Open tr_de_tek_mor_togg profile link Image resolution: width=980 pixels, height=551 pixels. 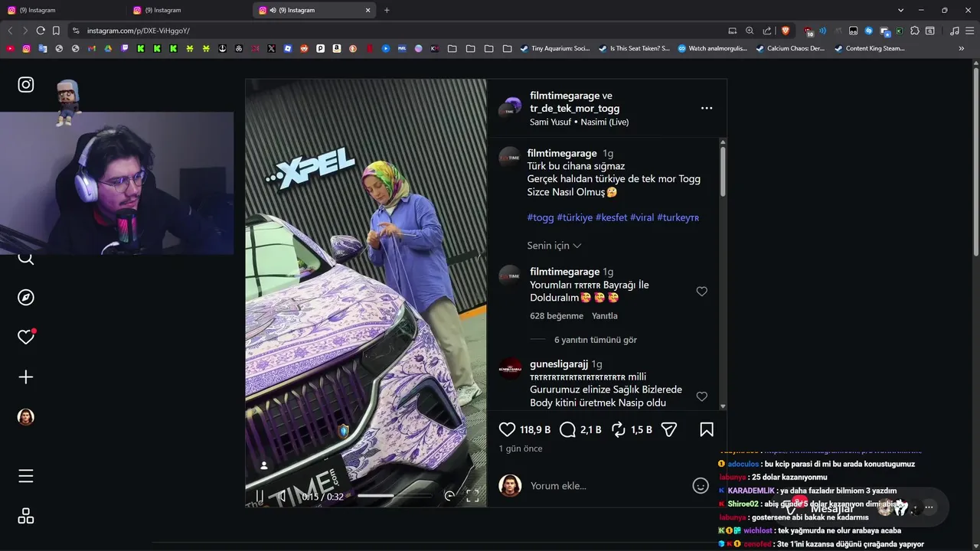tap(575, 109)
